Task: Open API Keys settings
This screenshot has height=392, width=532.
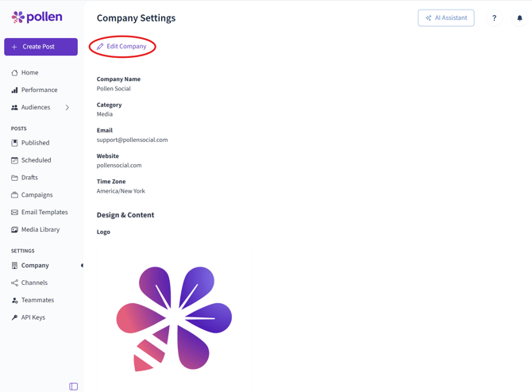Action: coord(33,317)
